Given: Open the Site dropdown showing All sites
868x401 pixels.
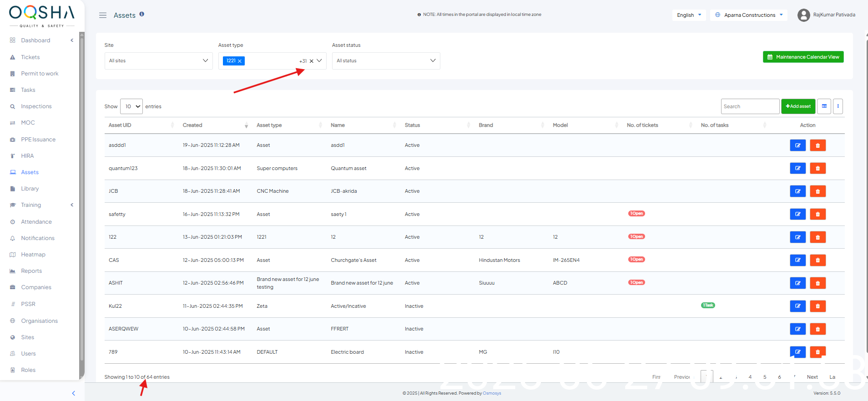Looking at the screenshot, I should (158, 61).
